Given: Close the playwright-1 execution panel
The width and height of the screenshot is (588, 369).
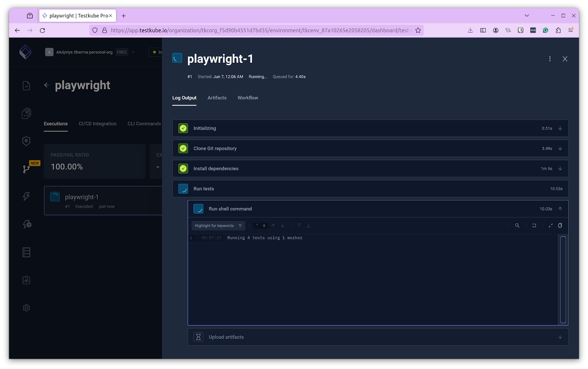Looking at the screenshot, I should pyautogui.click(x=565, y=59).
